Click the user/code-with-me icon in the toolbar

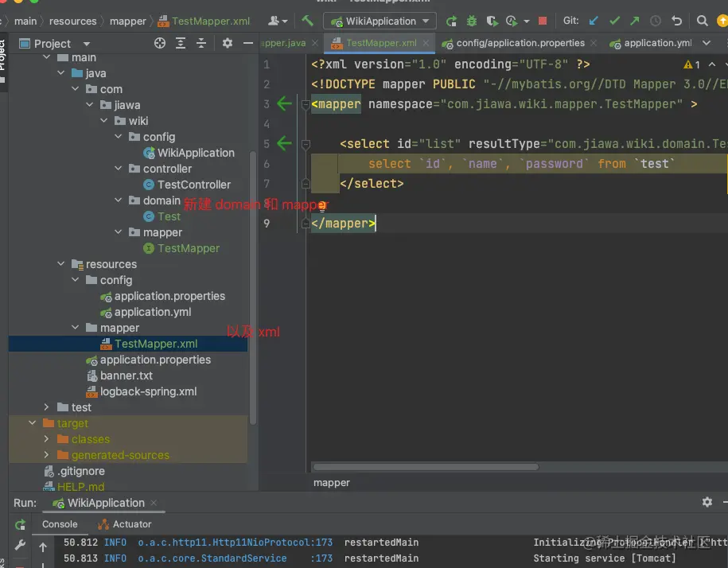pyautogui.click(x=278, y=21)
